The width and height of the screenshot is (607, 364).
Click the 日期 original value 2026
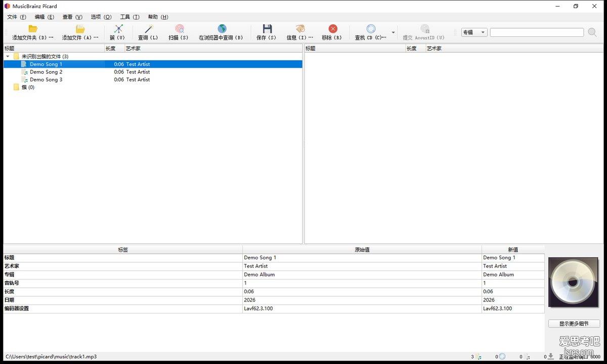(x=250, y=300)
